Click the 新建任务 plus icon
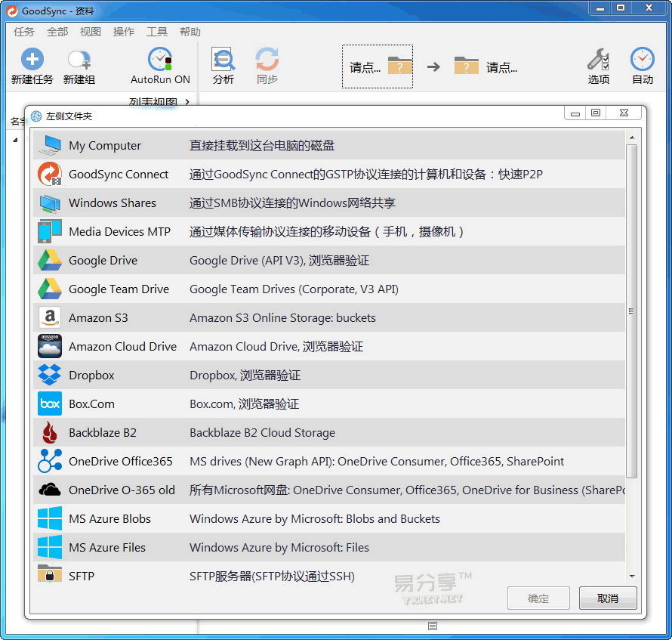This screenshot has width=672, height=640. click(x=32, y=59)
